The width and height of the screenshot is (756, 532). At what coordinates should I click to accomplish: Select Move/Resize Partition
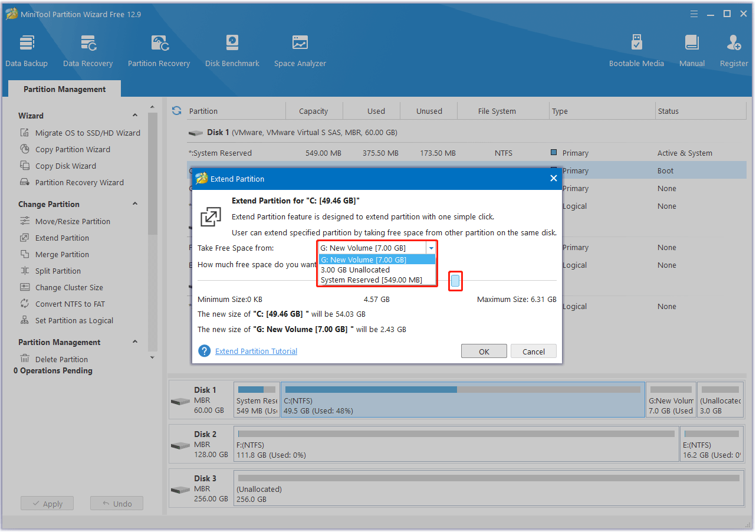[x=65, y=221]
